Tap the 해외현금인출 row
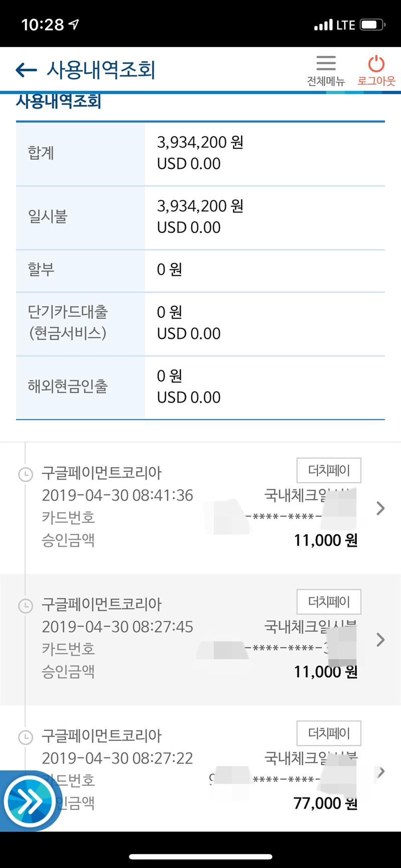Screen dimensions: 401x868 (x=200, y=387)
